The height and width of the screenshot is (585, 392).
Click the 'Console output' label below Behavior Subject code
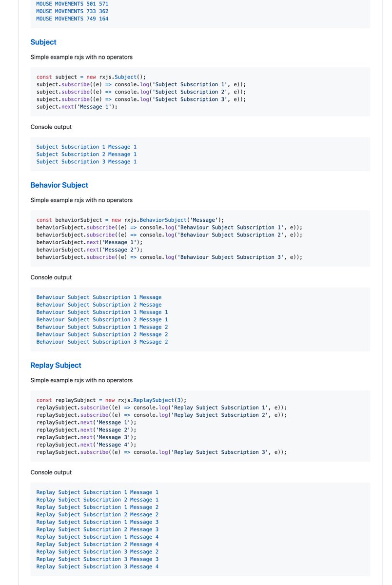coord(51,277)
